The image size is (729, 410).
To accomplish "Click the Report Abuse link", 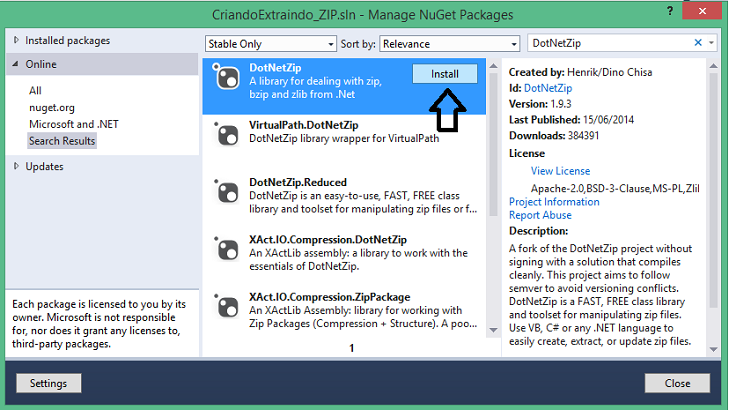I will [540, 215].
